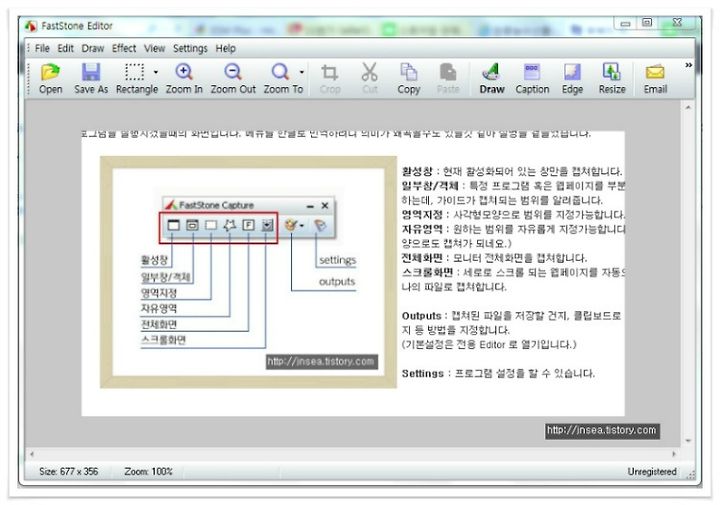The height and width of the screenshot is (505, 720).
Task: Expand the Rectangle tool dropdown arrow
Action: coord(156,72)
